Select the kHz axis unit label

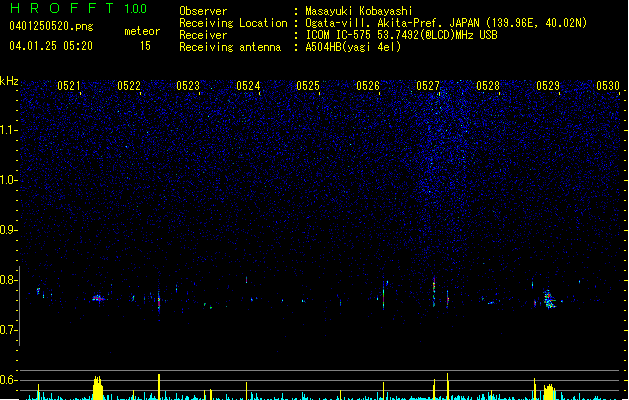[9, 81]
